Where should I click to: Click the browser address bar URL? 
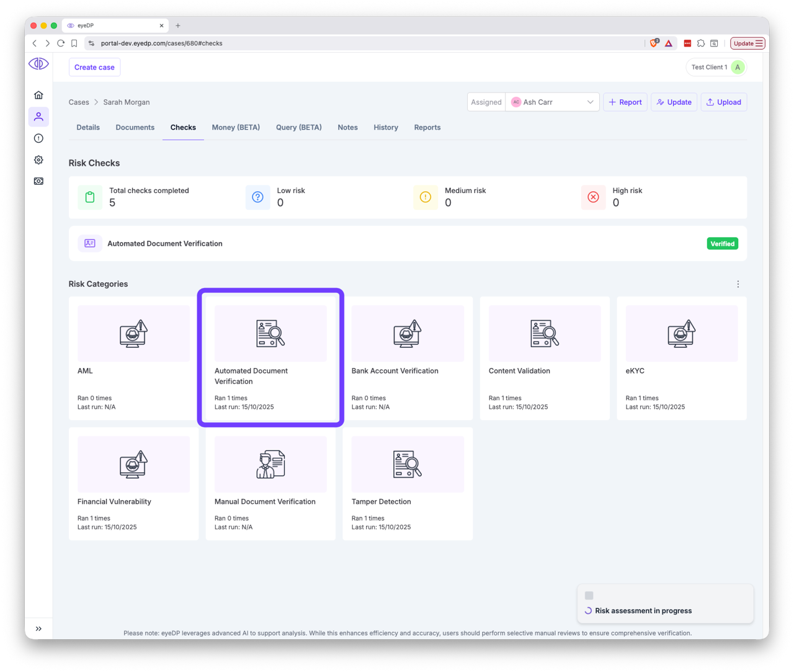click(161, 43)
